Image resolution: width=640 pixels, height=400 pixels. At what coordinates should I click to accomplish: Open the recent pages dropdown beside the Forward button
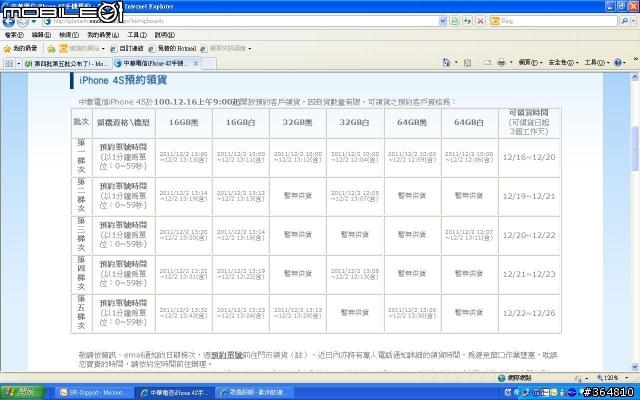[x=34, y=21]
